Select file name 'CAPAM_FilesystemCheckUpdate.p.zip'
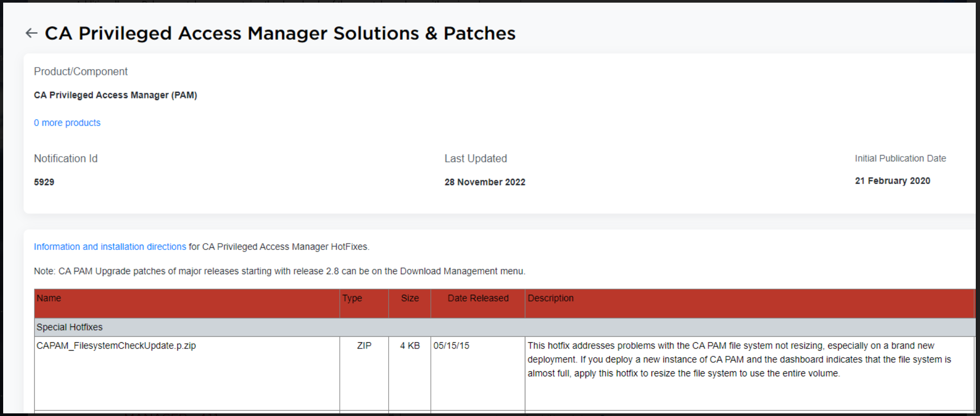Viewport: 980px width, 416px height. 116,346
